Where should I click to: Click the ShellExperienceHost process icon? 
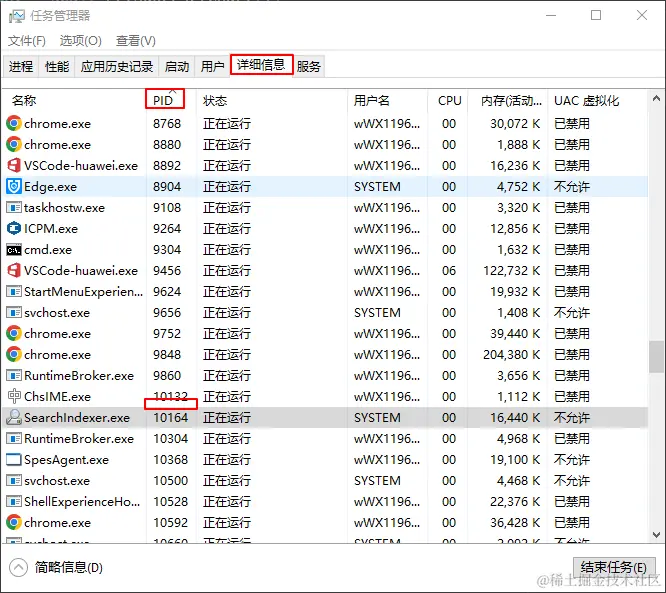tap(14, 502)
